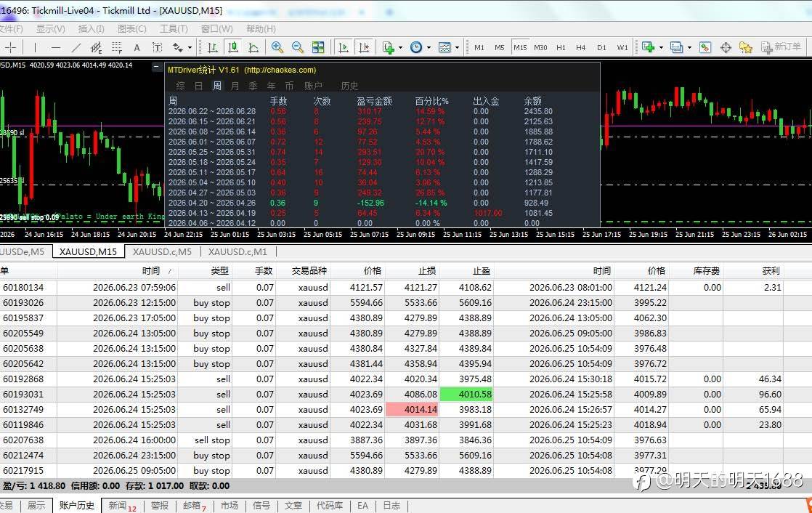Set timeframe to H1
The width and height of the screenshot is (812, 513).
coord(561,48)
